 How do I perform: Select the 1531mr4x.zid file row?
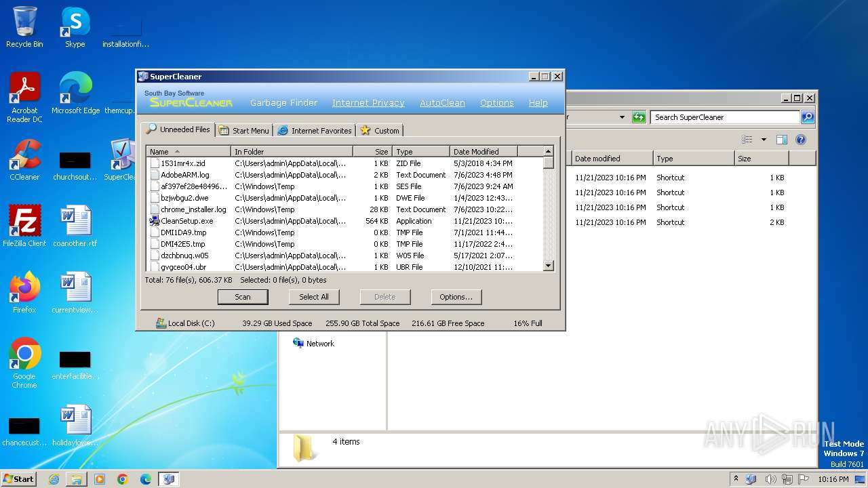pos(344,163)
